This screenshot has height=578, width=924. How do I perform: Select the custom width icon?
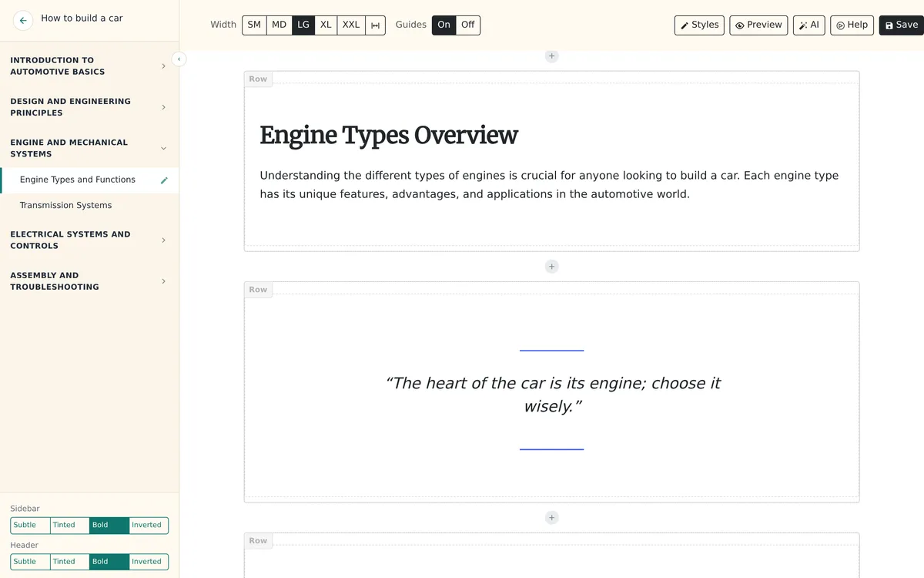pos(375,25)
